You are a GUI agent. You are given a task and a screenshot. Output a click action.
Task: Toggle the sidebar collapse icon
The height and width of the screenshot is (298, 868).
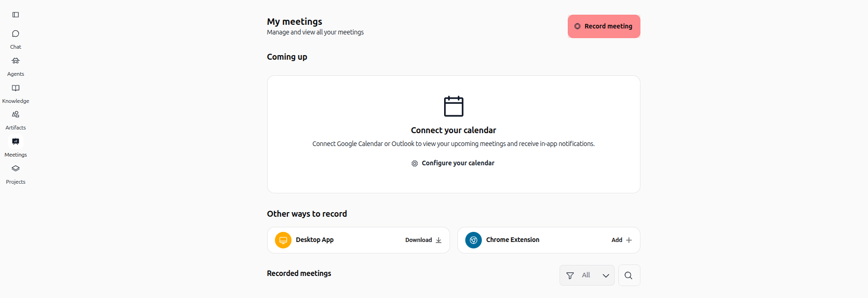(16, 15)
